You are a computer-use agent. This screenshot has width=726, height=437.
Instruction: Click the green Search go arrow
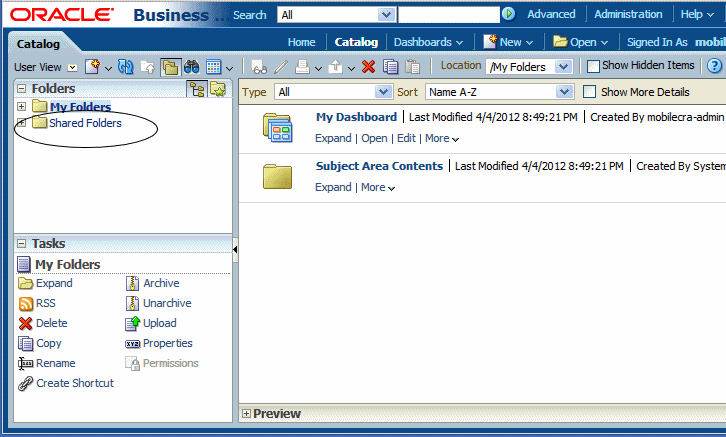[508, 14]
